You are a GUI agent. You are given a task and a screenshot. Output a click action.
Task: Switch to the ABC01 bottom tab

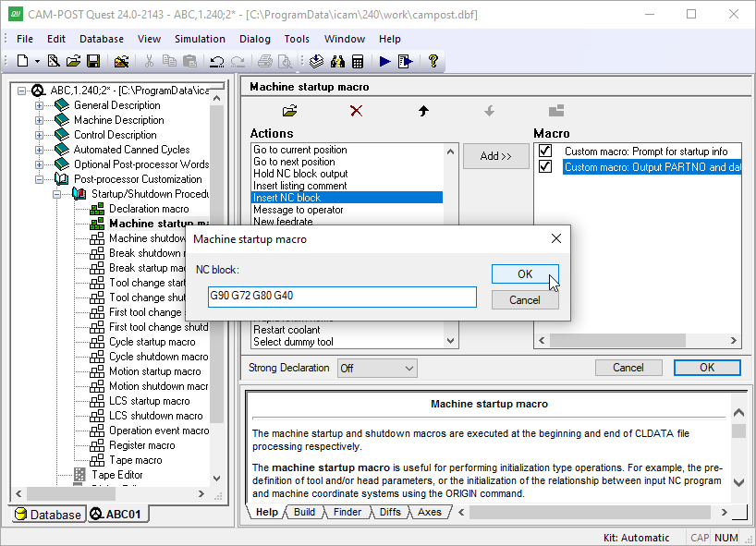click(x=117, y=515)
